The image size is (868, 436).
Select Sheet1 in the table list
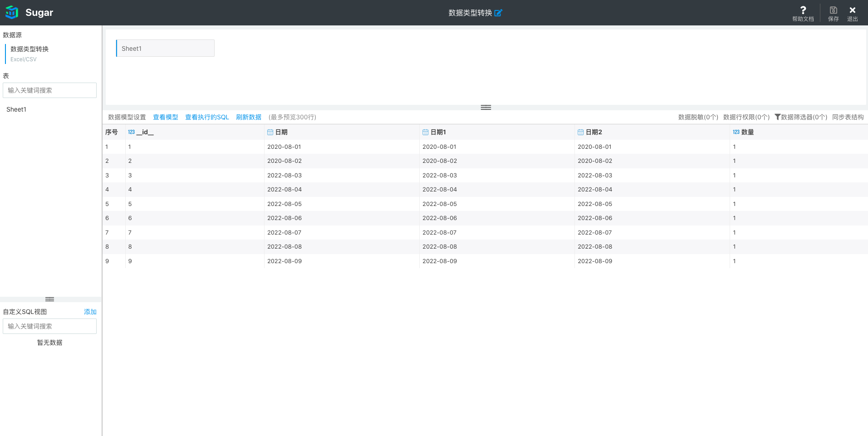(x=16, y=109)
